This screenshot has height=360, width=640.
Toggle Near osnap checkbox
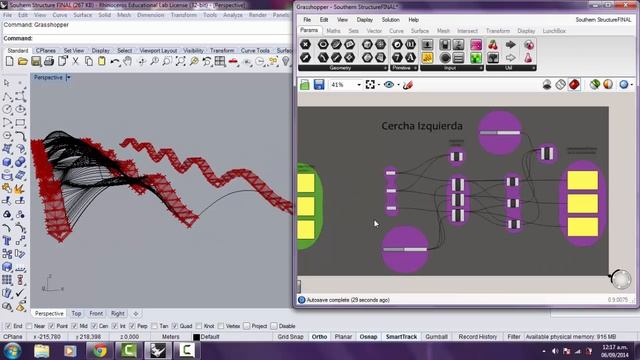click(29, 326)
